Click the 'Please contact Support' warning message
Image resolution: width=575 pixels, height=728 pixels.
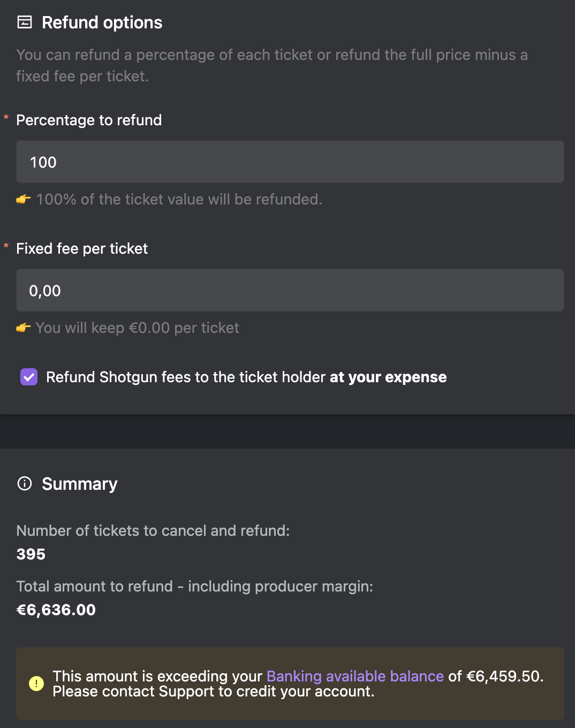pyautogui.click(x=214, y=692)
